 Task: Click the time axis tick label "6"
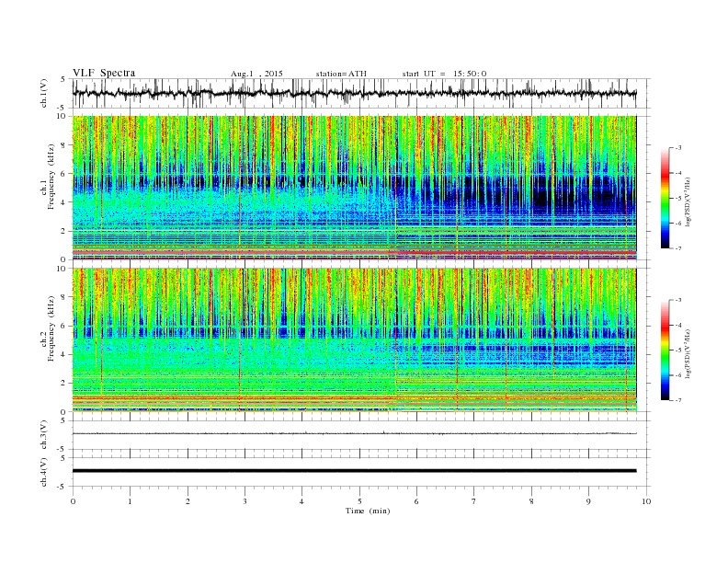[x=416, y=501]
